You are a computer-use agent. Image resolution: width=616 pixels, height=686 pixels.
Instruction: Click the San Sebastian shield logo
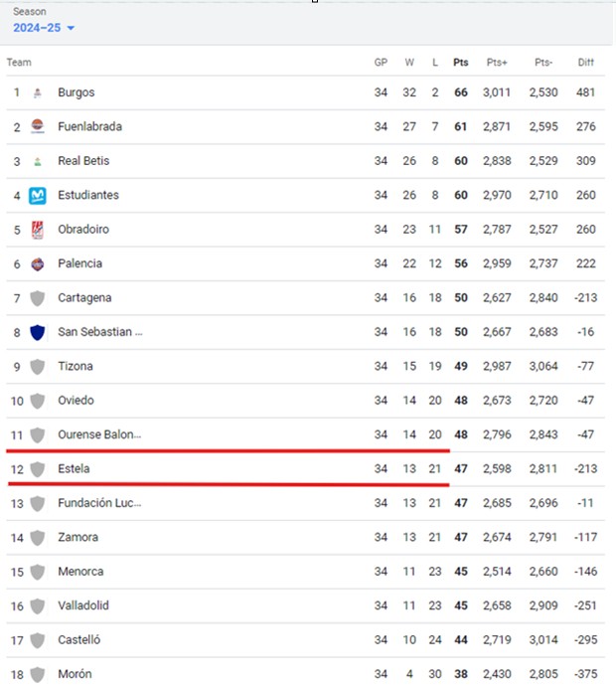tap(38, 332)
